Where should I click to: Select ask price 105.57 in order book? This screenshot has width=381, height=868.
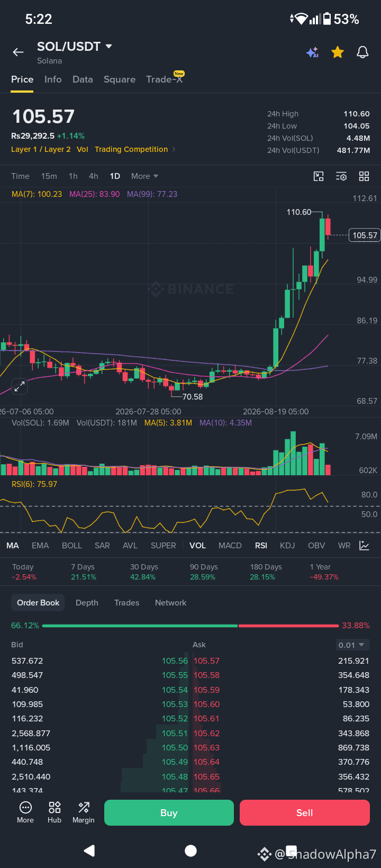point(206,661)
